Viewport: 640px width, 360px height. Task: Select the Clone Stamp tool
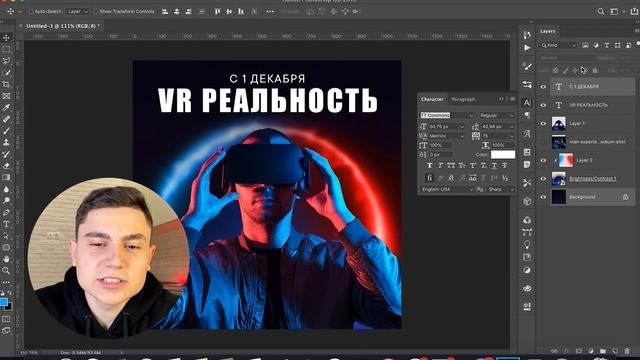[6, 142]
